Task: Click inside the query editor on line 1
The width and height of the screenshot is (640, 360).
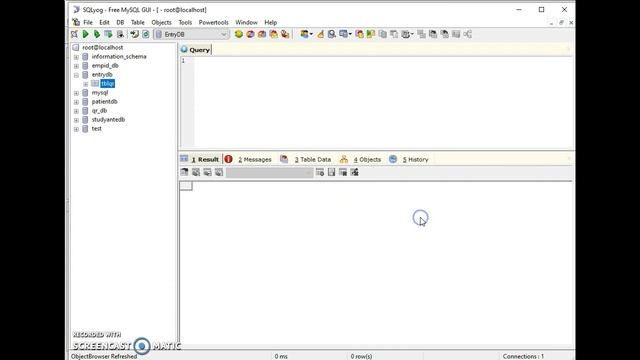Action: 384,61
